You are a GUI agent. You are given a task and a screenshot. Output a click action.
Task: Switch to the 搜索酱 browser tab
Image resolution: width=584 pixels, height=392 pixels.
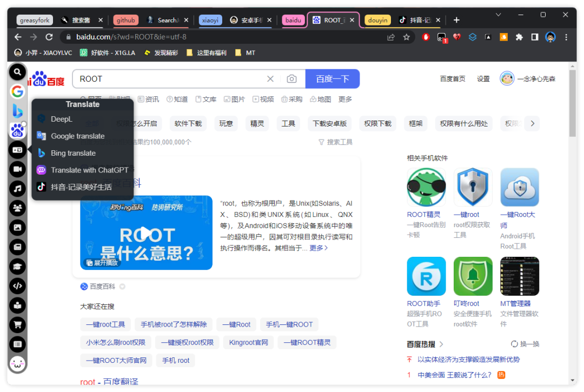81,20
